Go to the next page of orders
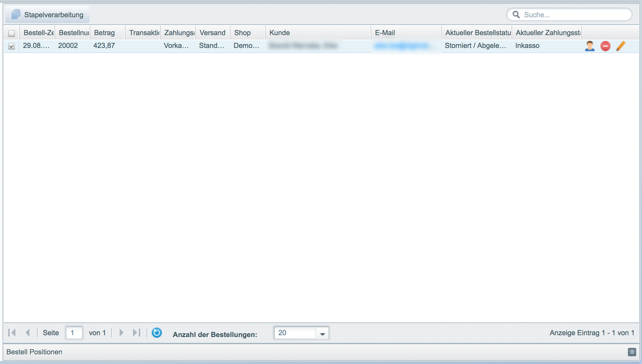642x364 pixels. [121, 333]
